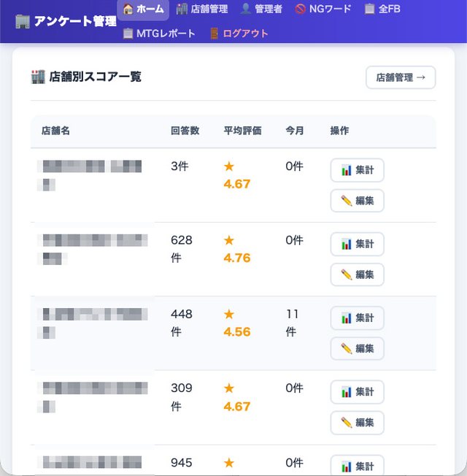Click 編集 for the 309件 store row

click(357, 423)
